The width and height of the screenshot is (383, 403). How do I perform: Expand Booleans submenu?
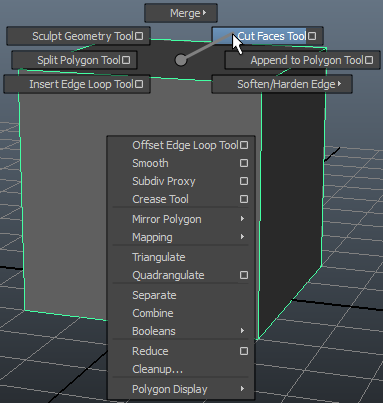pos(181,331)
